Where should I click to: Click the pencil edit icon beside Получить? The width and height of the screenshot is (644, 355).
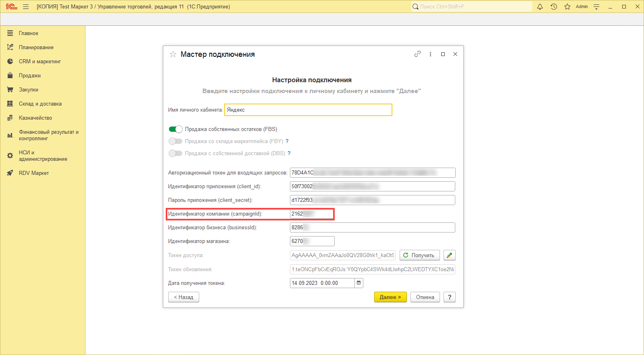click(x=449, y=255)
